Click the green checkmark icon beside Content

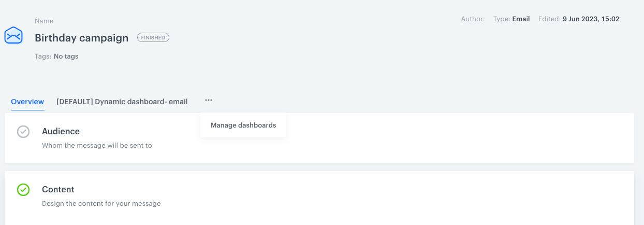pyautogui.click(x=23, y=190)
